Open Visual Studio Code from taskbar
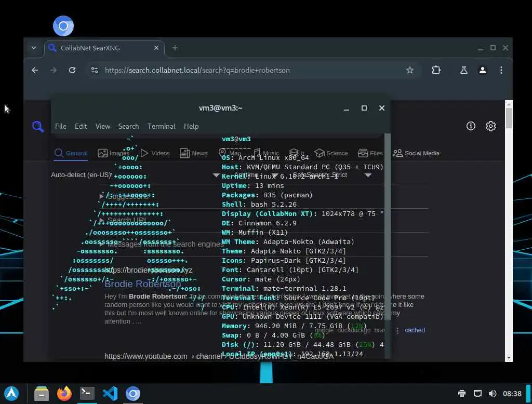The height and width of the screenshot is (404, 532). tap(110, 394)
